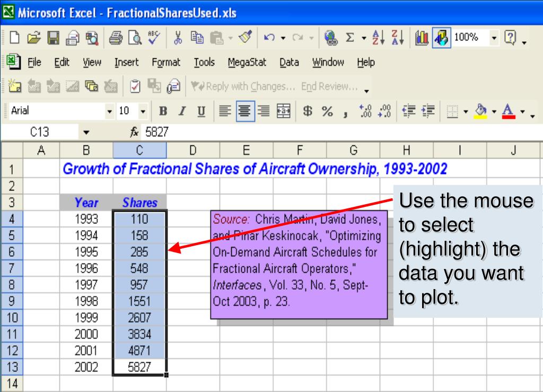
Task: Select the purple Source text box
Action: click(299, 265)
